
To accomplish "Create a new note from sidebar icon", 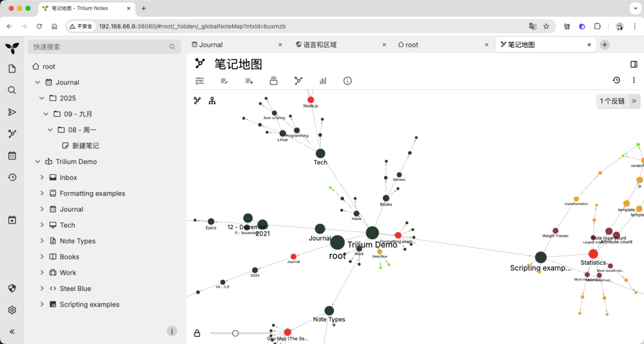I will (x=12, y=69).
